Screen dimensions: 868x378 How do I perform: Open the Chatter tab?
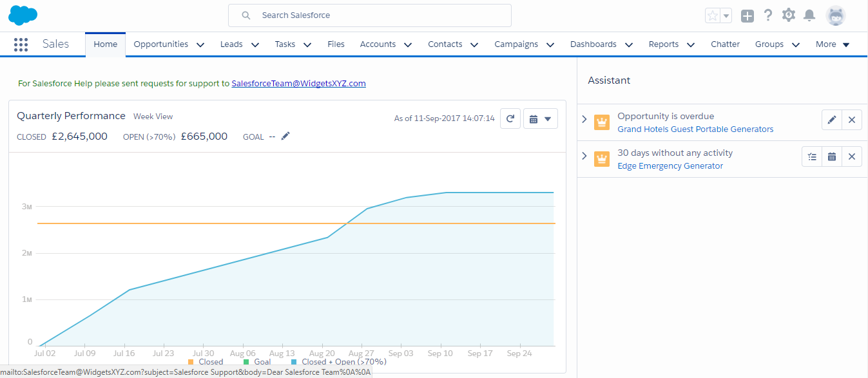click(726, 44)
